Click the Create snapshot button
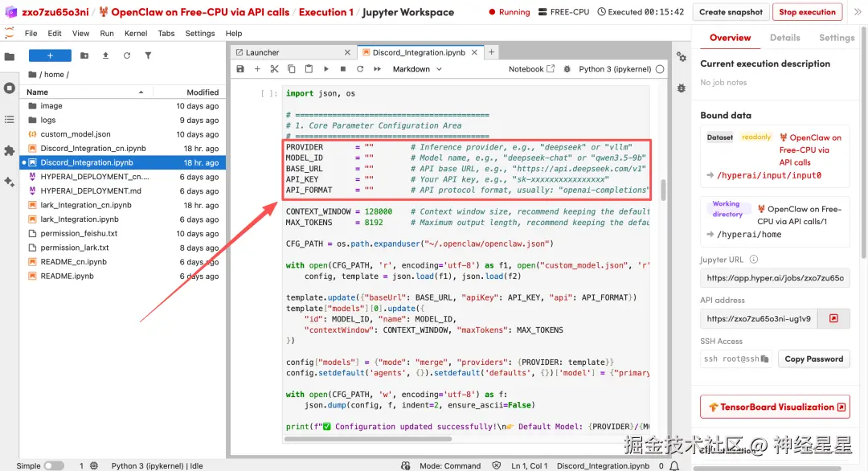The width and height of the screenshot is (868, 471). [x=731, y=11]
